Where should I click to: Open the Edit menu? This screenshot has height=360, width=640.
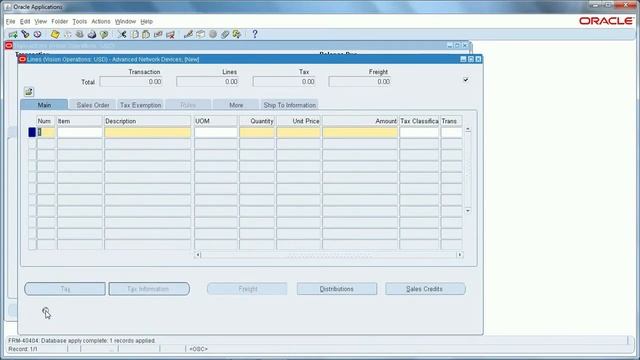[x=25, y=22]
